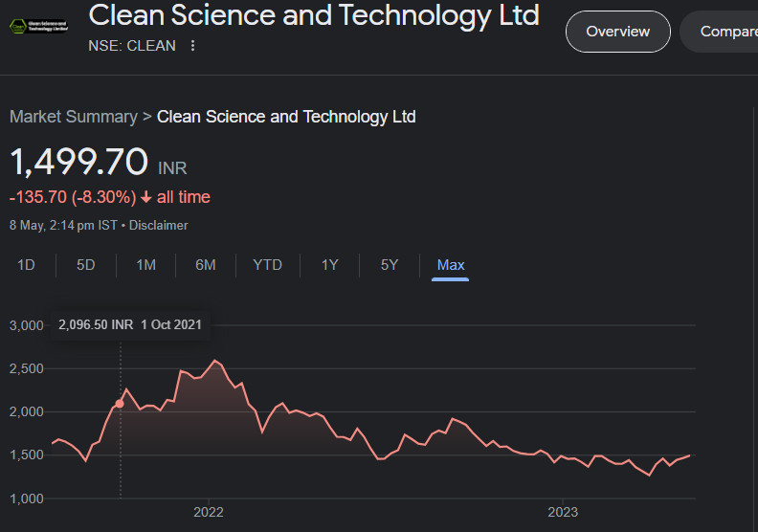Click the 1 Oct 2021 data point marker
758x532 pixels.
pyautogui.click(x=120, y=404)
